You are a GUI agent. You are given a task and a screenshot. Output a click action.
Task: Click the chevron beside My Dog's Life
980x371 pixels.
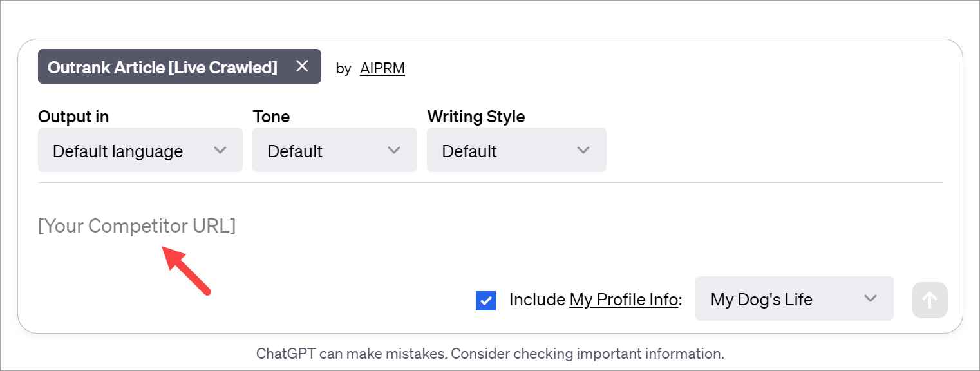(871, 299)
